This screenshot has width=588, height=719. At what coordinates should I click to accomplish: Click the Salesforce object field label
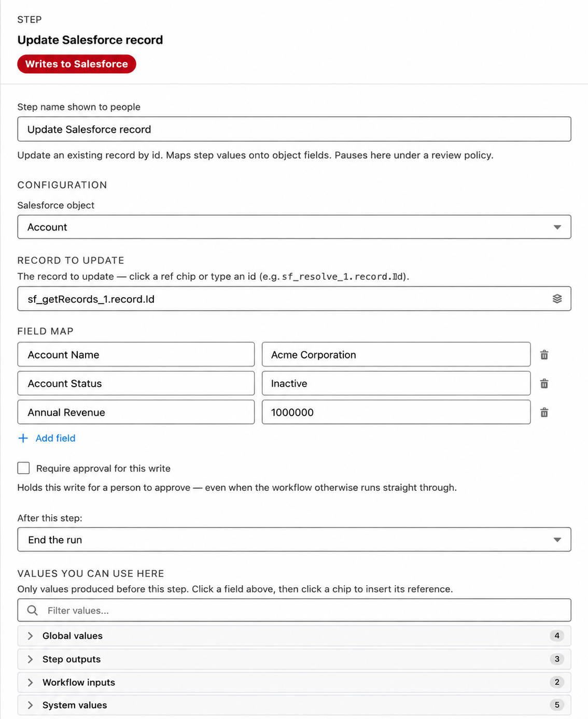click(56, 205)
